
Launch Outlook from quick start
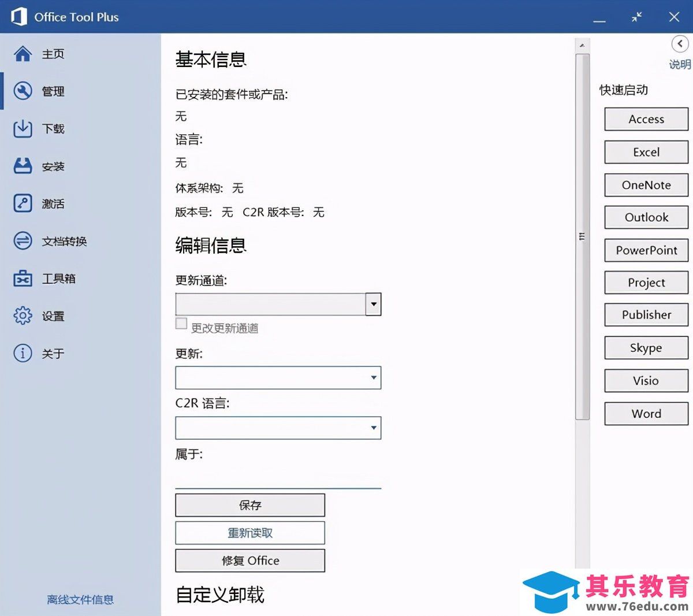tap(646, 217)
